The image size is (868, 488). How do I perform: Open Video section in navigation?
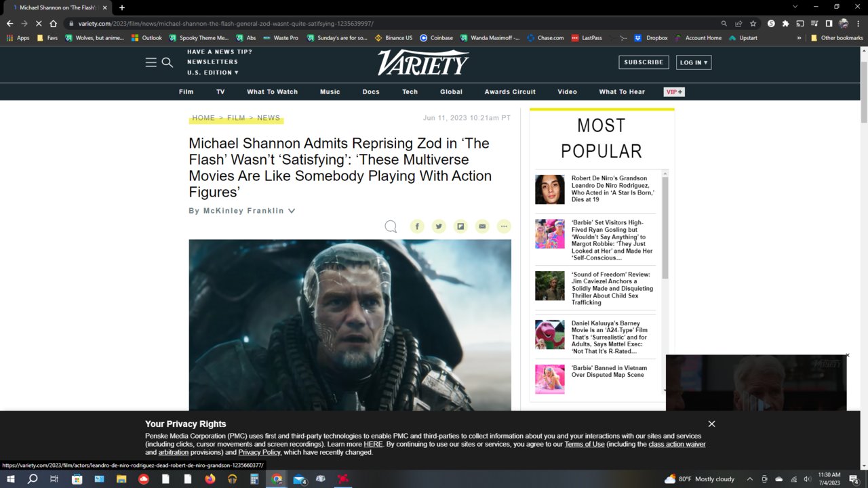pos(567,91)
